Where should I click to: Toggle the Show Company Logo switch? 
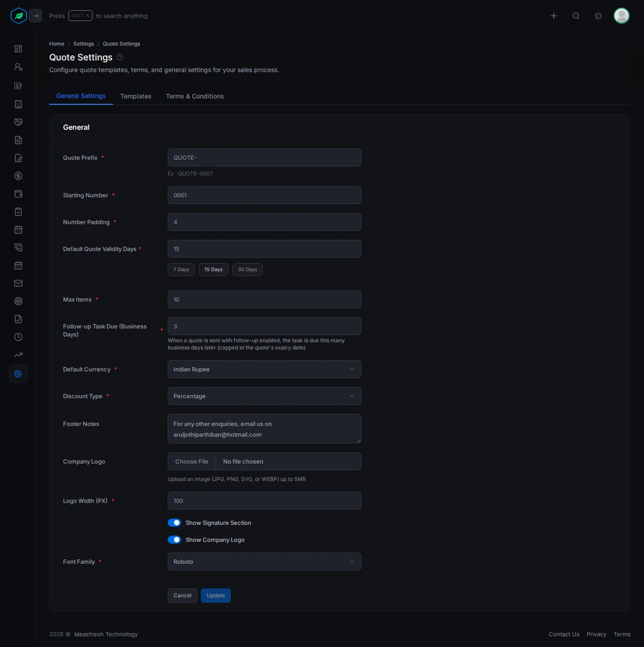174,540
